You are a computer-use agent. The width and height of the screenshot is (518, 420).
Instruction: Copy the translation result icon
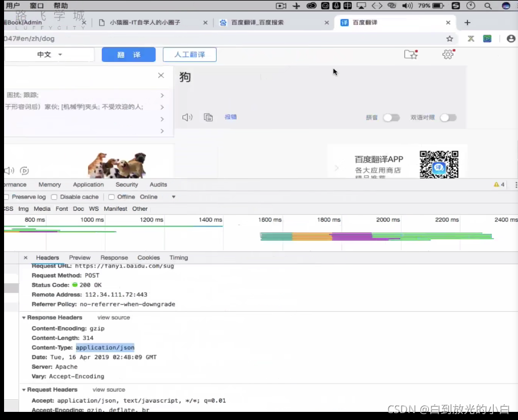click(208, 117)
